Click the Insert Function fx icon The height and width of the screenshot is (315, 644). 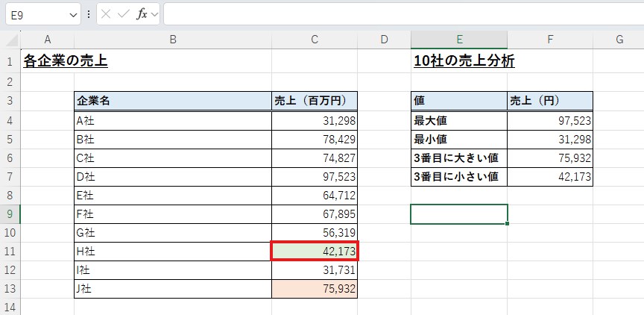(x=141, y=14)
